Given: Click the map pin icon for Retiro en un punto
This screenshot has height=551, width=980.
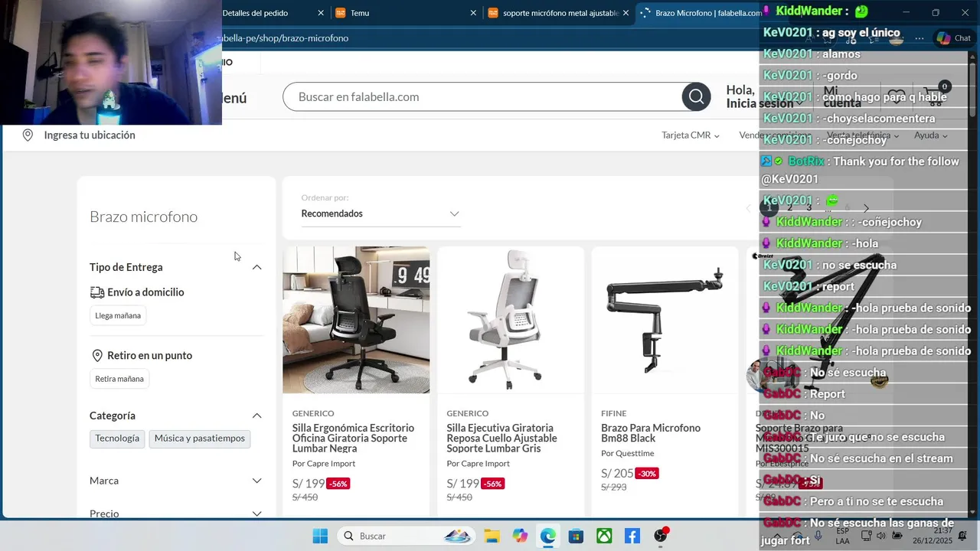Looking at the screenshot, I should click(x=97, y=356).
